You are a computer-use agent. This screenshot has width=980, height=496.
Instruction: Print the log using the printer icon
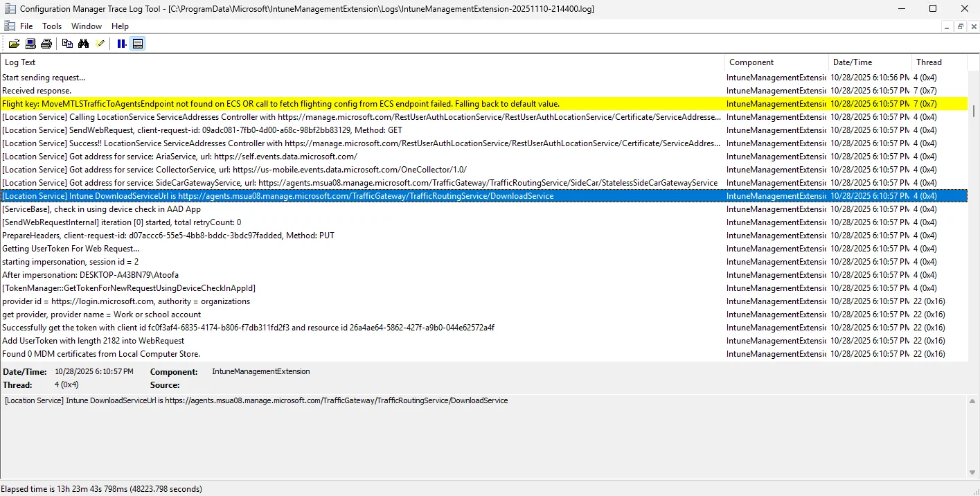coord(46,44)
